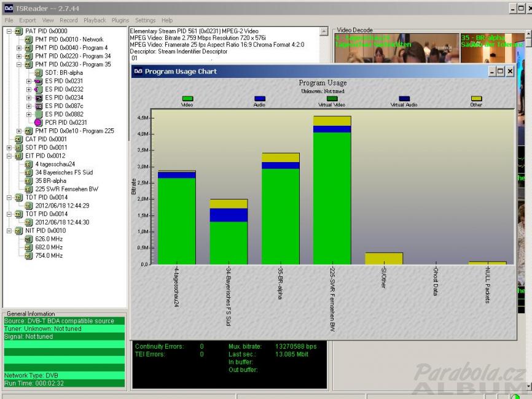Click the CAT PID 0x0001 icon

click(18, 139)
